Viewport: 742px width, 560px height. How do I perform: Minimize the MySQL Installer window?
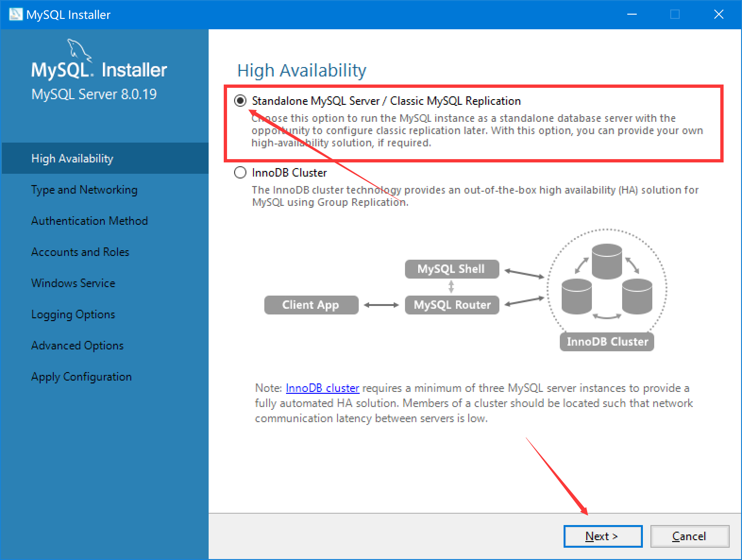(632, 14)
